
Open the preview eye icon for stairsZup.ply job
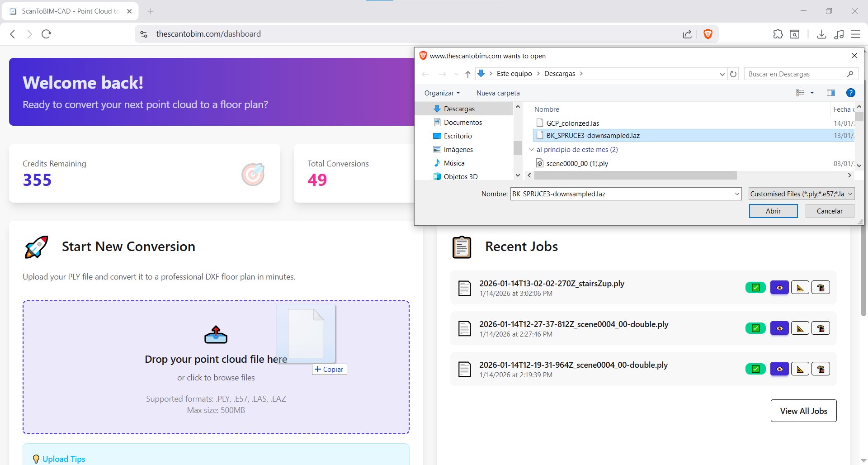click(779, 287)
